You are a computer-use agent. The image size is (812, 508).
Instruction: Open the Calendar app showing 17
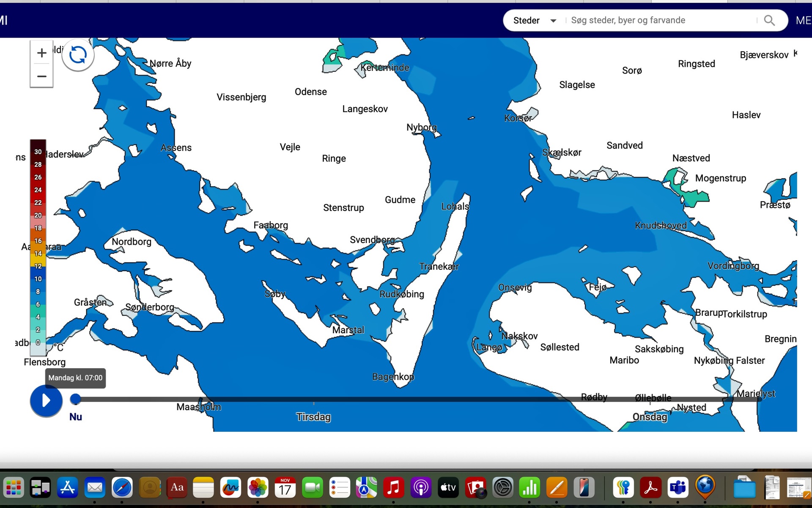click(x=285, y=488)
